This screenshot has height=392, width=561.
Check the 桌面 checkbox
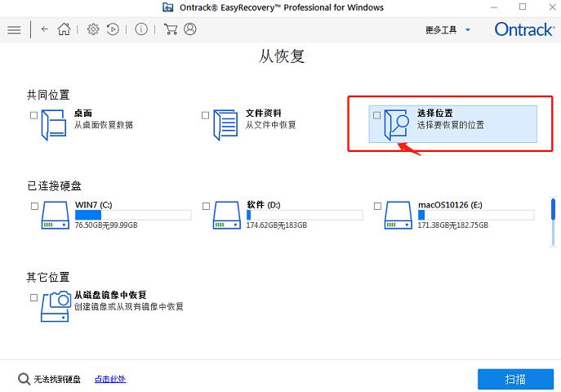33,115
